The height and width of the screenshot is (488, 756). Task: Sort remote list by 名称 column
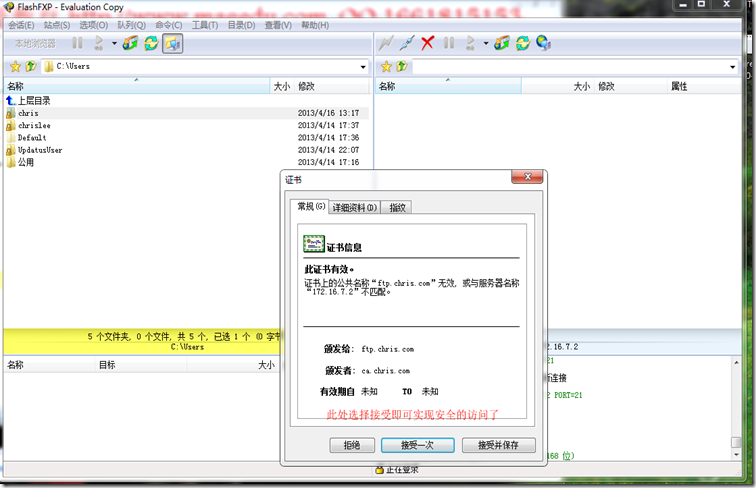pyautogui.click(x=448, y=86)
